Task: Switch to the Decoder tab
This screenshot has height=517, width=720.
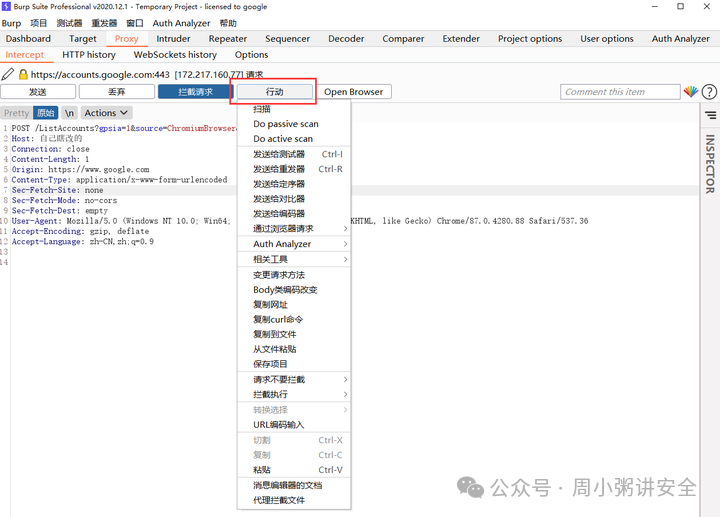Action: (x=346, y=39)
